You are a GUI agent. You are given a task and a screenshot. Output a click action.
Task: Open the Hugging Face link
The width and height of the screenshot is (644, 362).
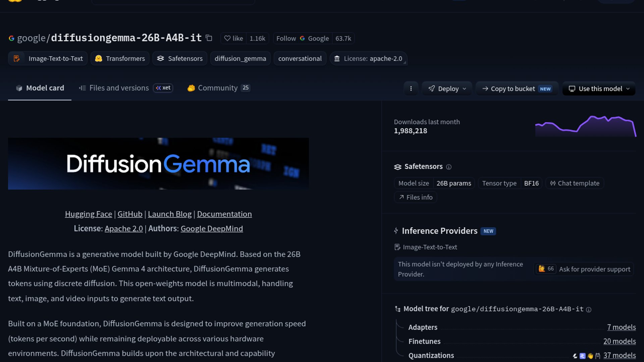click(x=88, y=214)
